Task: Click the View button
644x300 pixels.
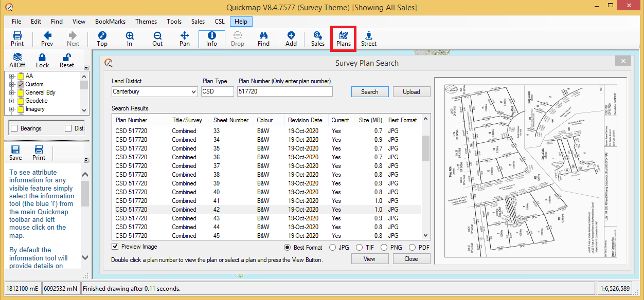Action: point(369,259)
